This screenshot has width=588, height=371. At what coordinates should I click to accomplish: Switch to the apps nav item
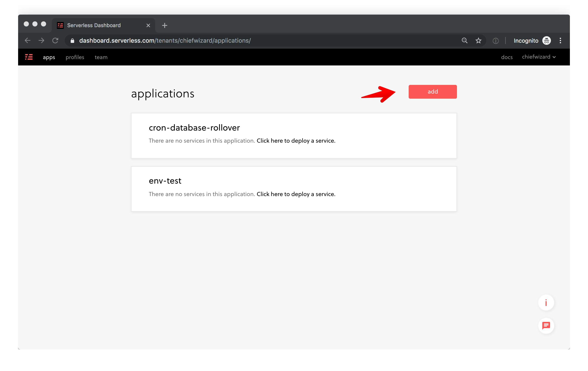click(49, 57)
